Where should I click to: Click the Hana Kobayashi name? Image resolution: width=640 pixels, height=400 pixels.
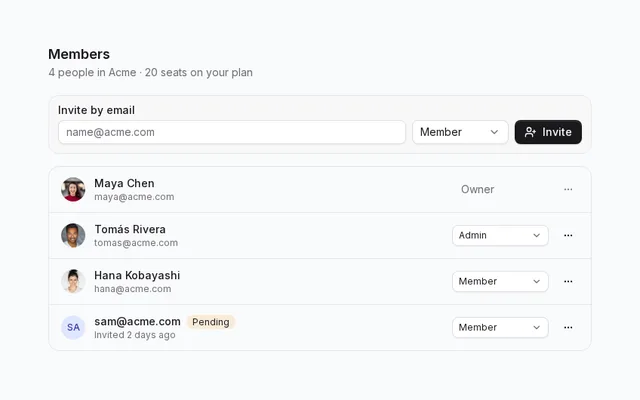coord(137,276)
